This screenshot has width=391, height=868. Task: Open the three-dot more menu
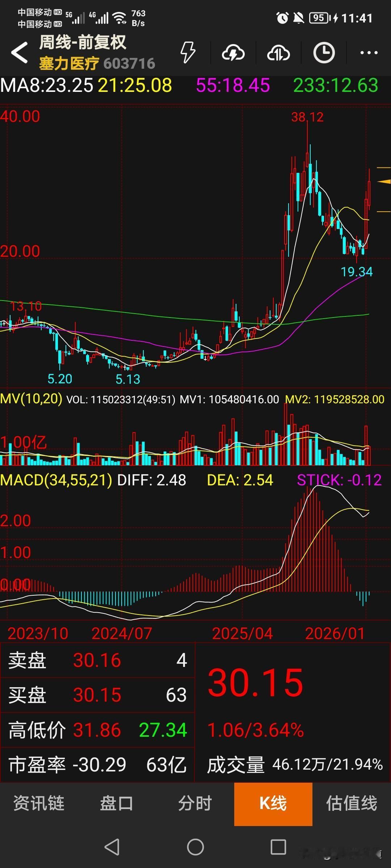point(369,53)
